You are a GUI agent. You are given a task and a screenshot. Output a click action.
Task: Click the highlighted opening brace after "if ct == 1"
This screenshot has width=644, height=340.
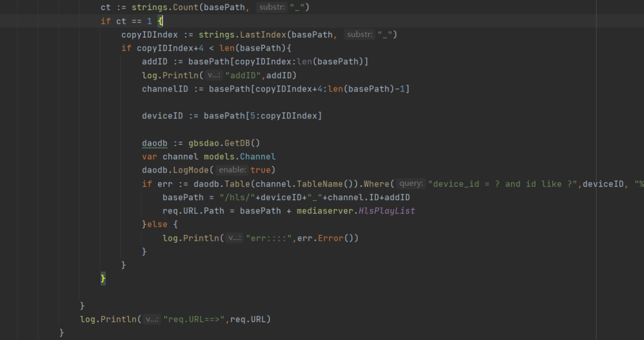[160, 21]
